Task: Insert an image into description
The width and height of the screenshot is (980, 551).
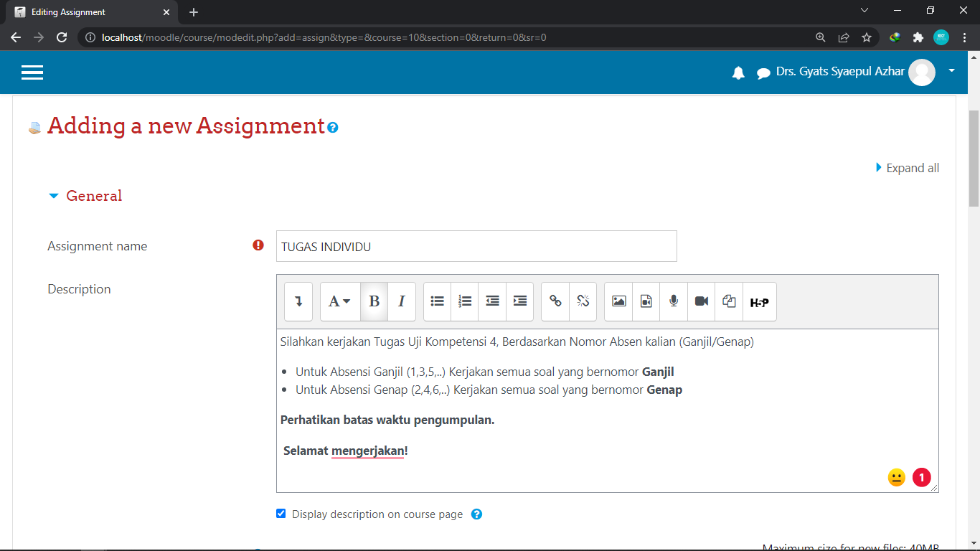Action: (x=618, y=301)
